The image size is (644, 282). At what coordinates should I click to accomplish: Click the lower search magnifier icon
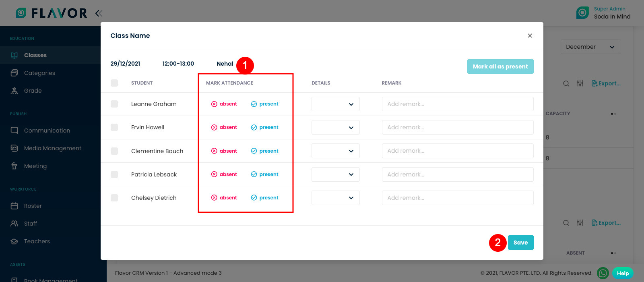coord(566,223)
